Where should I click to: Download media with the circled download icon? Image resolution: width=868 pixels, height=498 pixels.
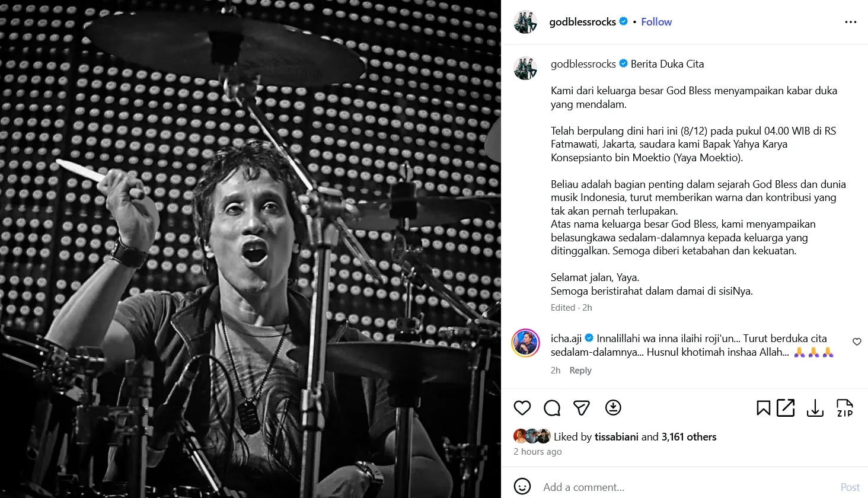tap(613, 408)
